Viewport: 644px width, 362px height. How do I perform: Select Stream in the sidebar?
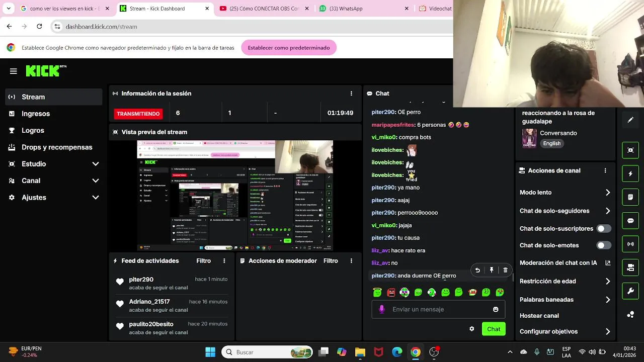point(54,97)
